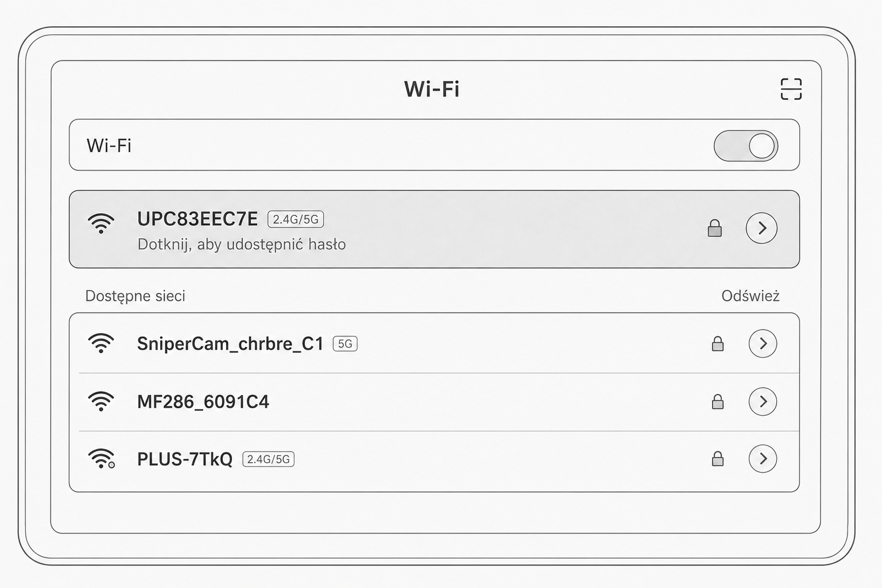Open the QR code scanner icon
The width and height of the screenshot is (882, 588).
791,89
